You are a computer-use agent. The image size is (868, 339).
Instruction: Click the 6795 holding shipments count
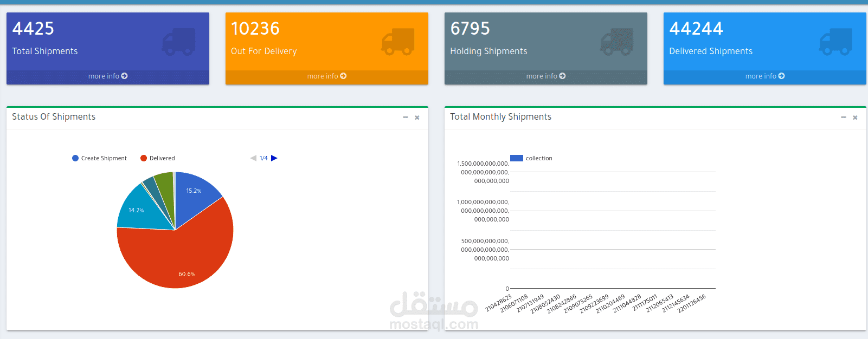coord(470,29)
